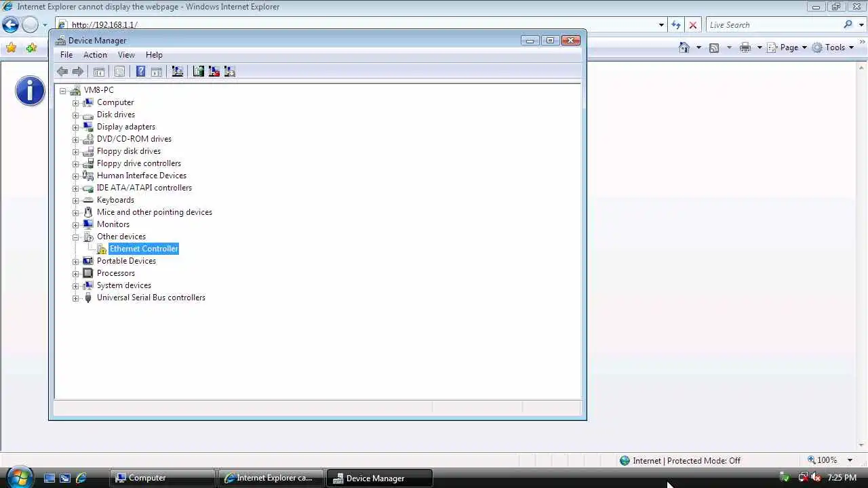
Task: Select IDE ATA/ATAPI controllers item
Action: point(144,188)
